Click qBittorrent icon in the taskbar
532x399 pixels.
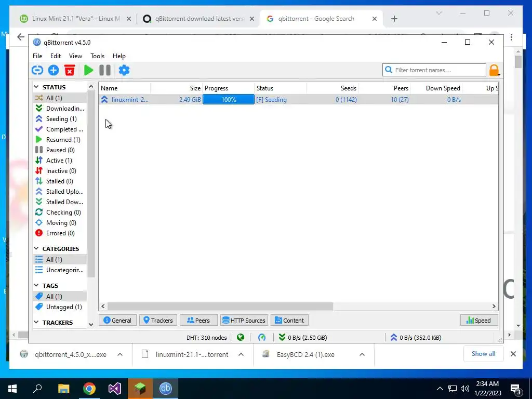166,389
